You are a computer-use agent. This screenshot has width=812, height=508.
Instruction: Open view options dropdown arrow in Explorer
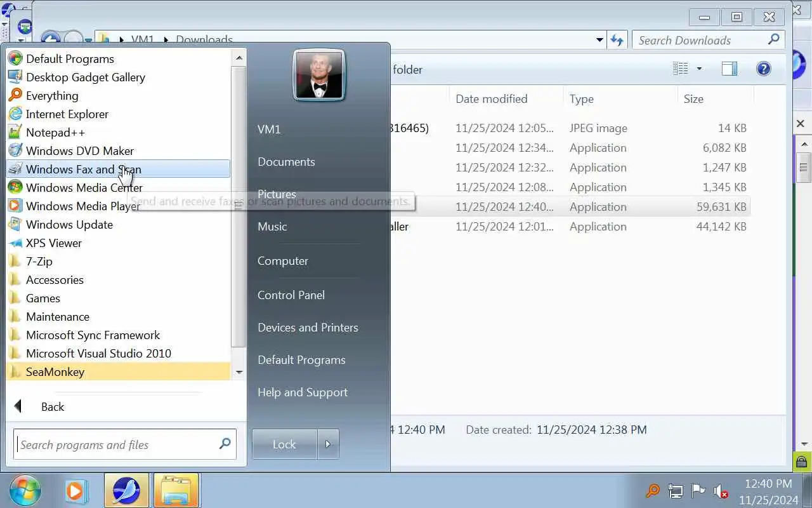[x=699, y=69]
